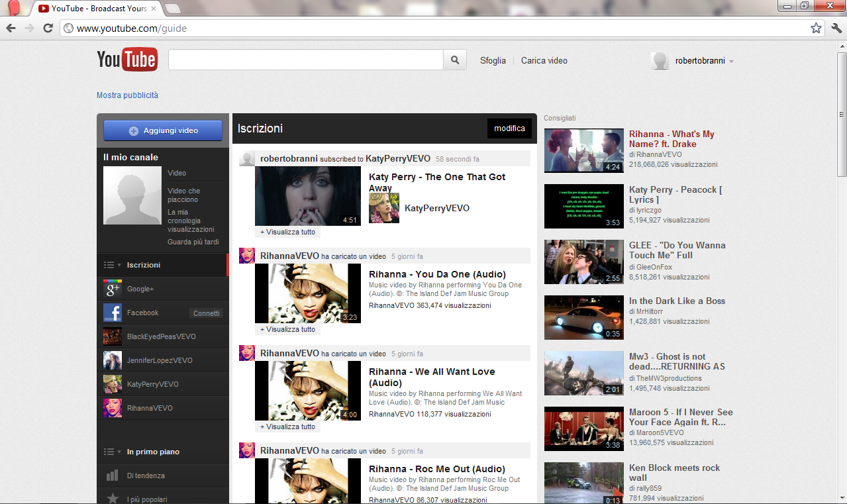The height and width of the screenshot is (504, 847).
Task: Expand Visualizza tutto under Katy Perry video
Action: coord(287,232)
